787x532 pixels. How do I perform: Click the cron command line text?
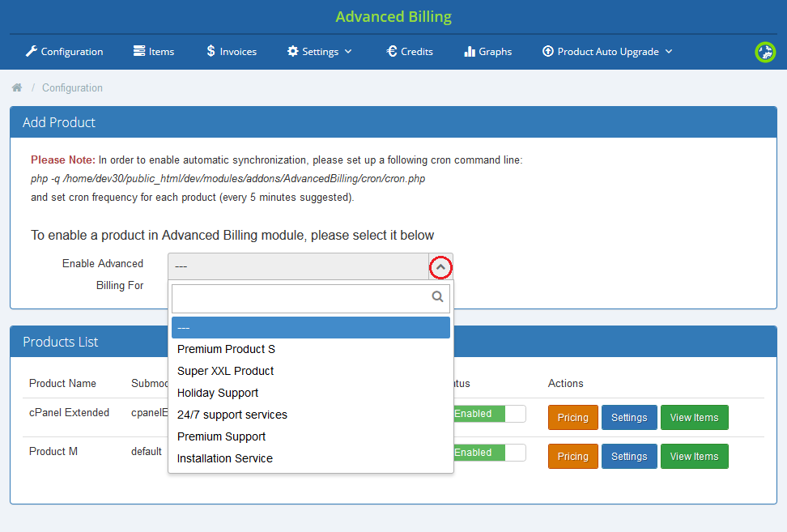[228, 179]
